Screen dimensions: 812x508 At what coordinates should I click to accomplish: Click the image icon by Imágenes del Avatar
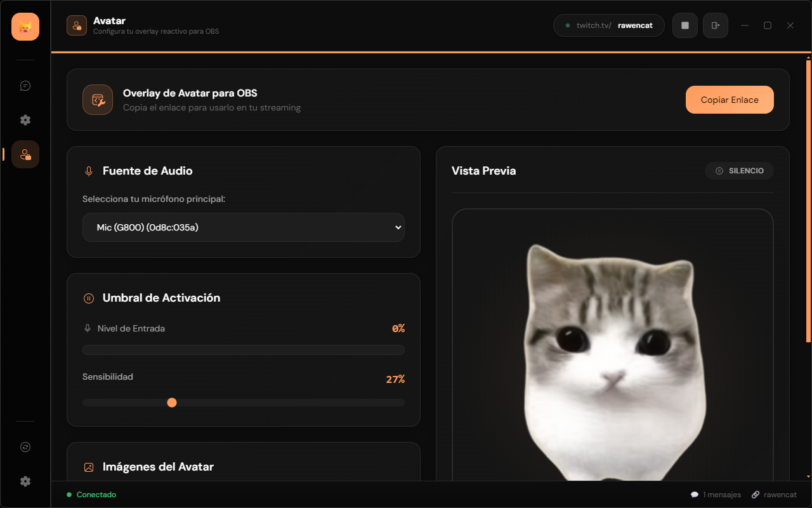(x=89, y=467)
